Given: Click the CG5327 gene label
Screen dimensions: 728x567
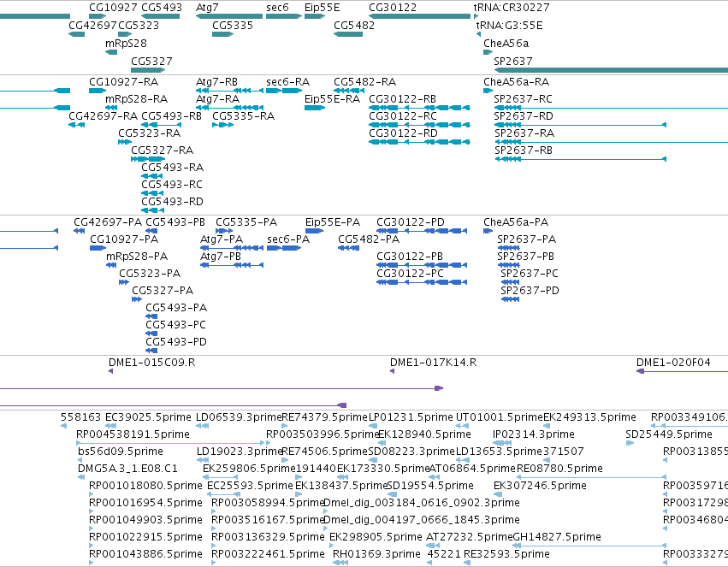Looking at the screenshot, I should point(151,62).
